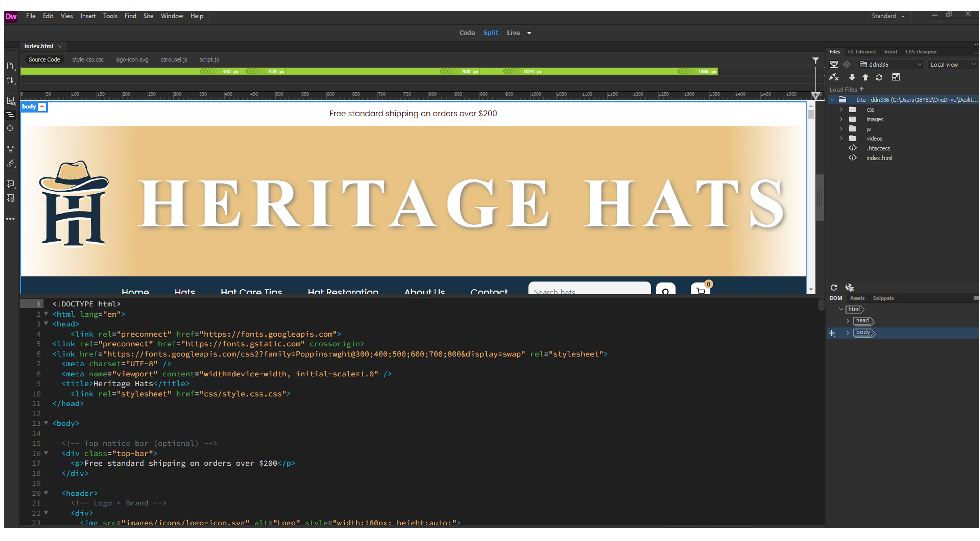Click the Hat Restoration nav link

[343, 292]
